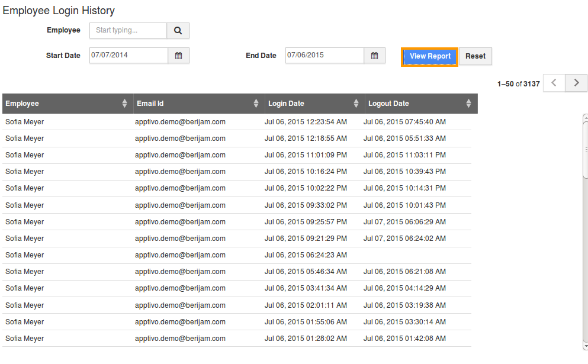Click inside the Employee search text box
Image resolution: width=588 pixels, height=364 pixels.
point(126,30)
